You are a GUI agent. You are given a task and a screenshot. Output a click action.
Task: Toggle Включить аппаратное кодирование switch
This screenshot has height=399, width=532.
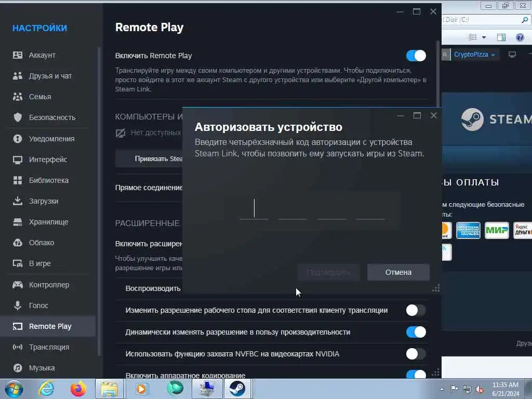(x=416, y=374)
